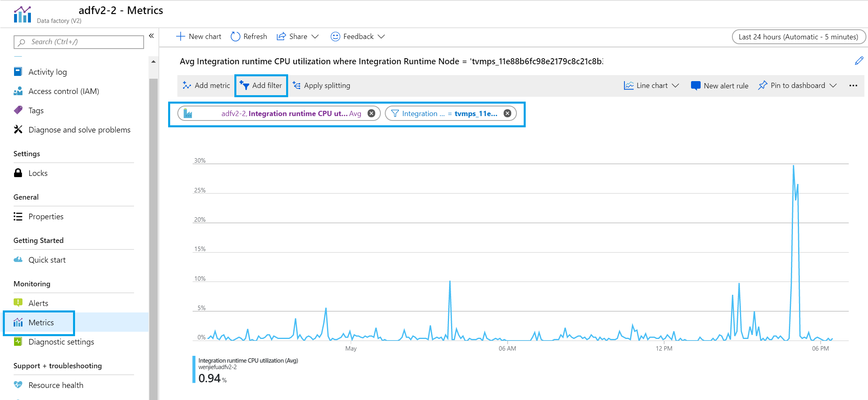Select the Apply splitting icon
The height and width of the screenshot is (400, 868).
coord(297,85)
